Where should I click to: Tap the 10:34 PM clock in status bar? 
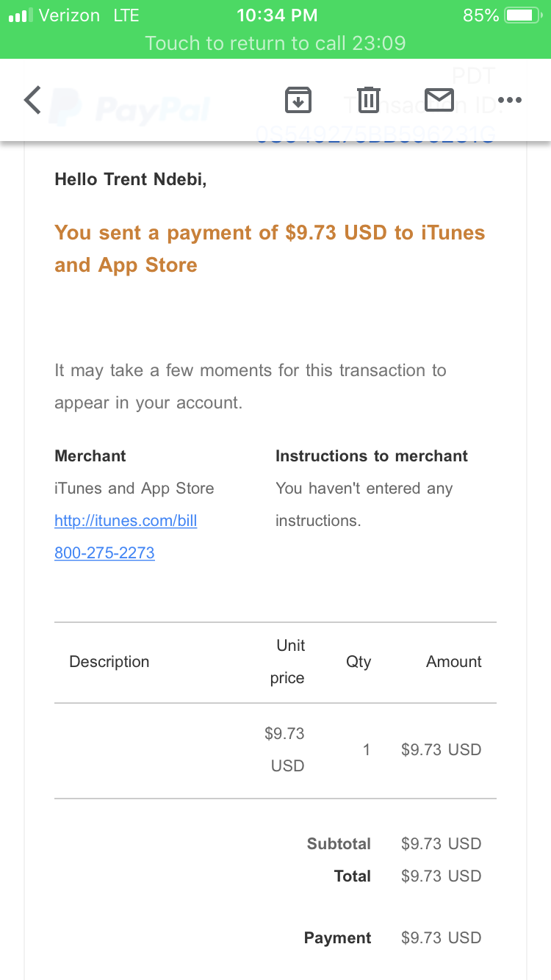click(277, 15)
